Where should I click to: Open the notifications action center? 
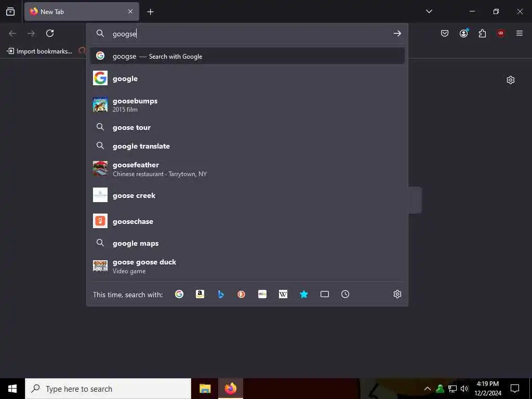(x=515, y=389)
